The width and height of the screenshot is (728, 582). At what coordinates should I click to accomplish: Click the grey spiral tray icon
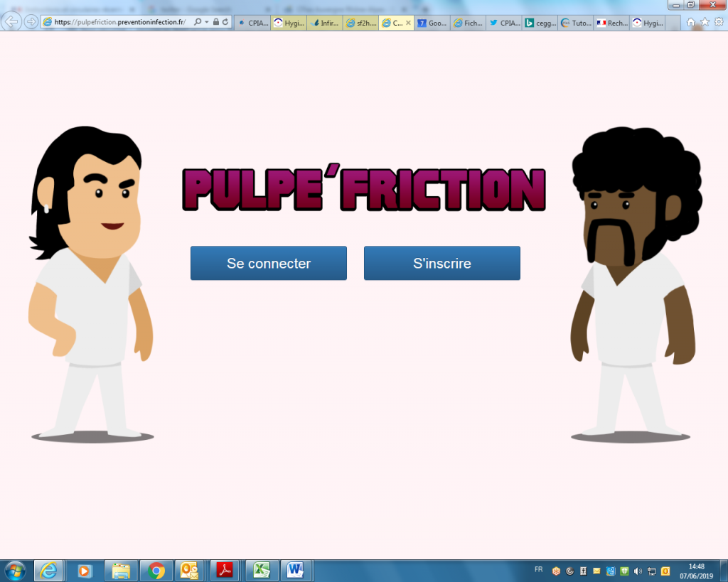(569, 571)
